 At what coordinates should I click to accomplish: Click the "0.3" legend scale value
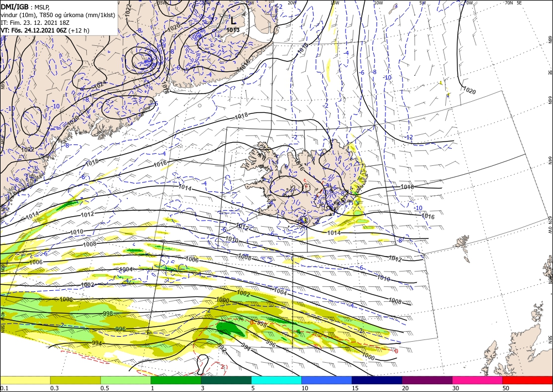pos(54,388)
